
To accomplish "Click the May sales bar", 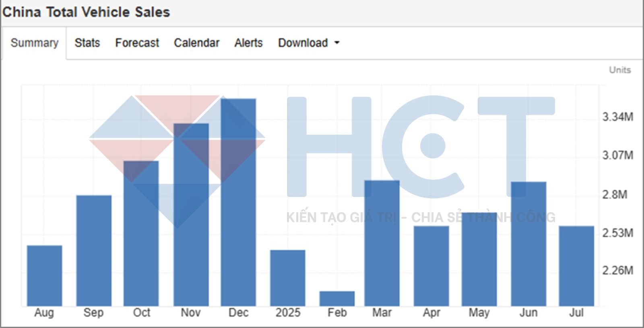I will (x=479, y=259).
